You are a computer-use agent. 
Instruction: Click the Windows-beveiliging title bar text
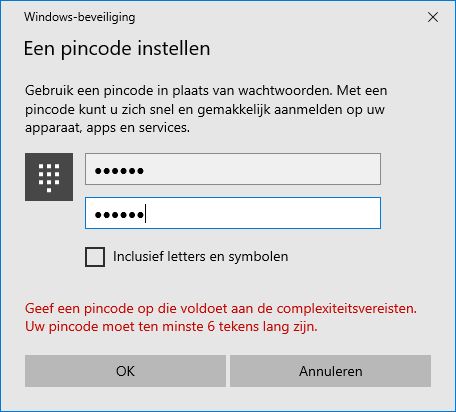80,17
